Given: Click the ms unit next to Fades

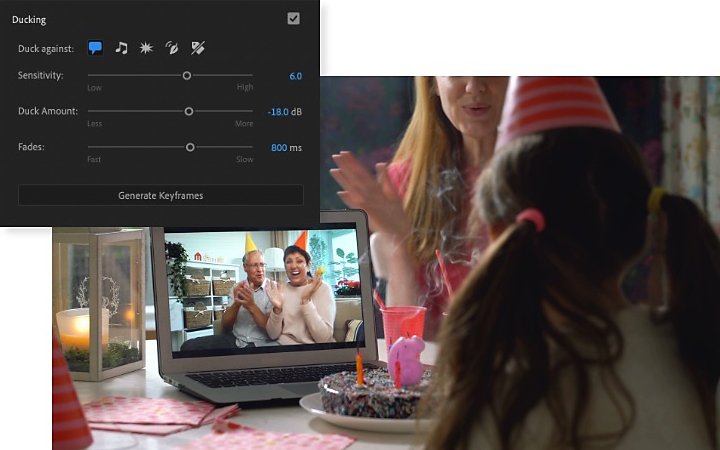Looking at the screenshot, I should [296, 148].
